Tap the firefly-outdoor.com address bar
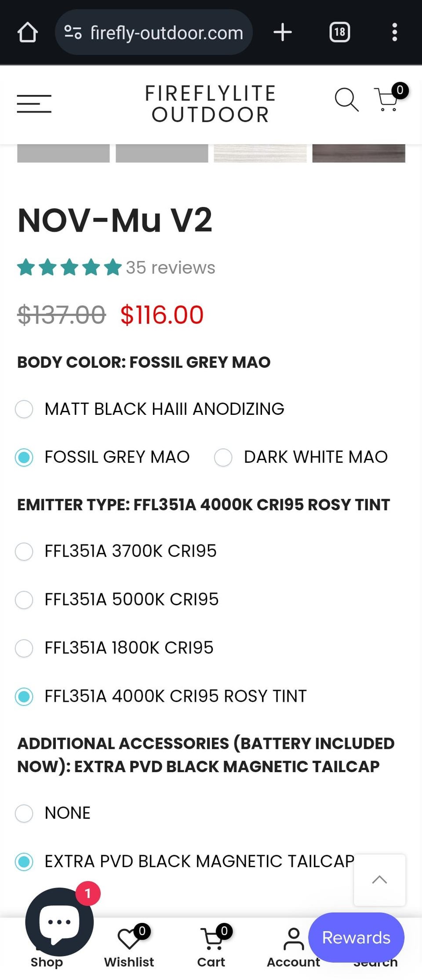 click(166, 33)
